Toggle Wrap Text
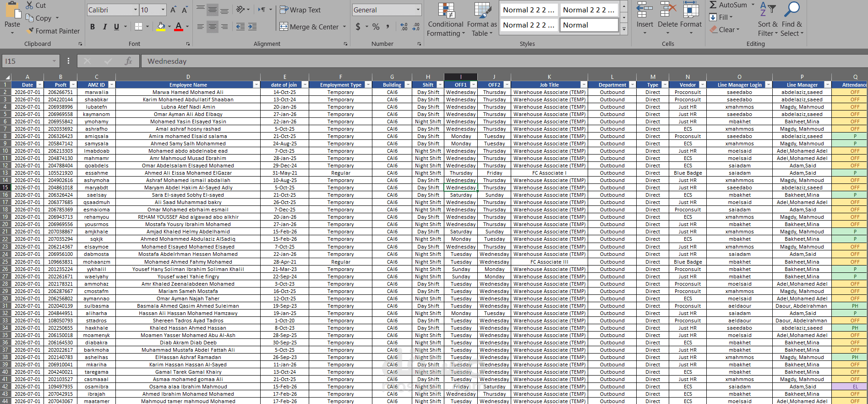Viewport: 868px width, 404px height. click(300, 10)
